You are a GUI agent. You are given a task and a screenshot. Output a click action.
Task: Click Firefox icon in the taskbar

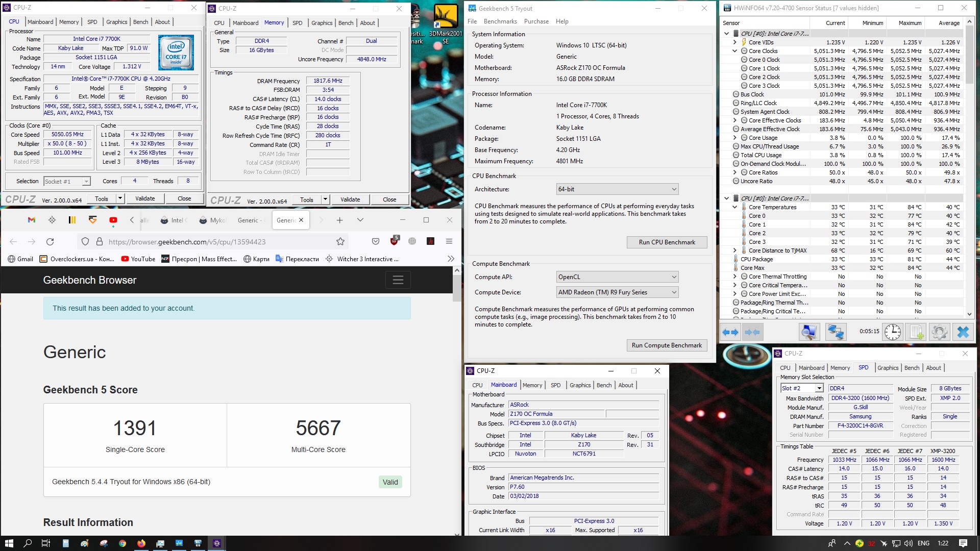tap(141, 543)
